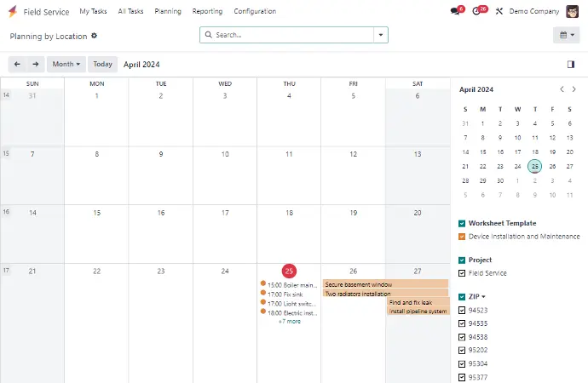Open the Reporting menu

pyautogui.click(x=207, y=12)
